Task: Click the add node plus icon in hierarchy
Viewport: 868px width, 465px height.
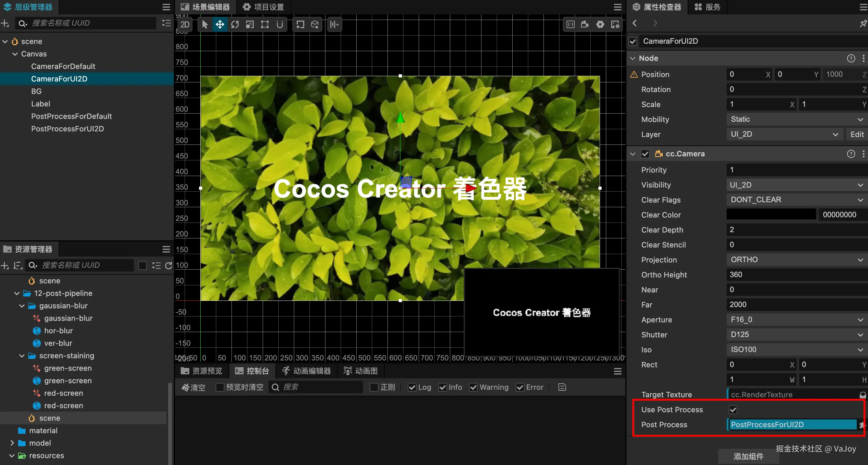Action: pyautogui.click(x=5, y=23)
